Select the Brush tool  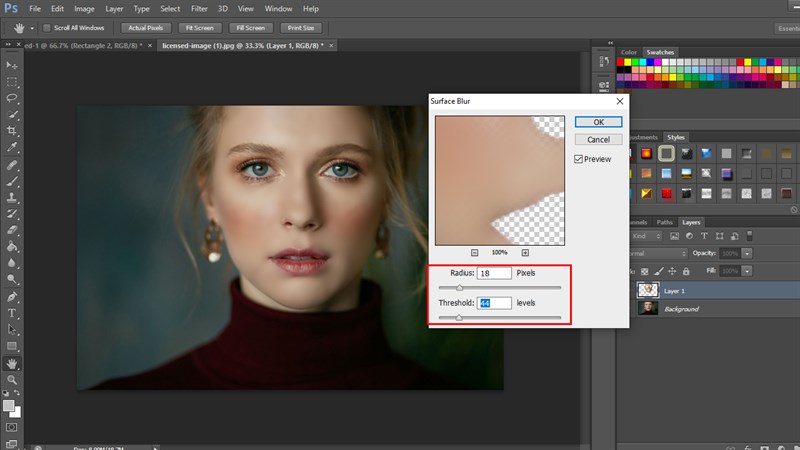(12, 181)
